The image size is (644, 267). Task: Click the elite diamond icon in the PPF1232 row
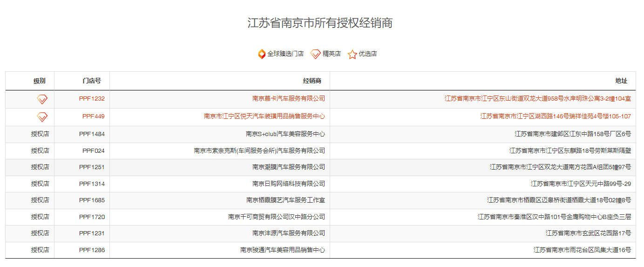pos(42,99)
